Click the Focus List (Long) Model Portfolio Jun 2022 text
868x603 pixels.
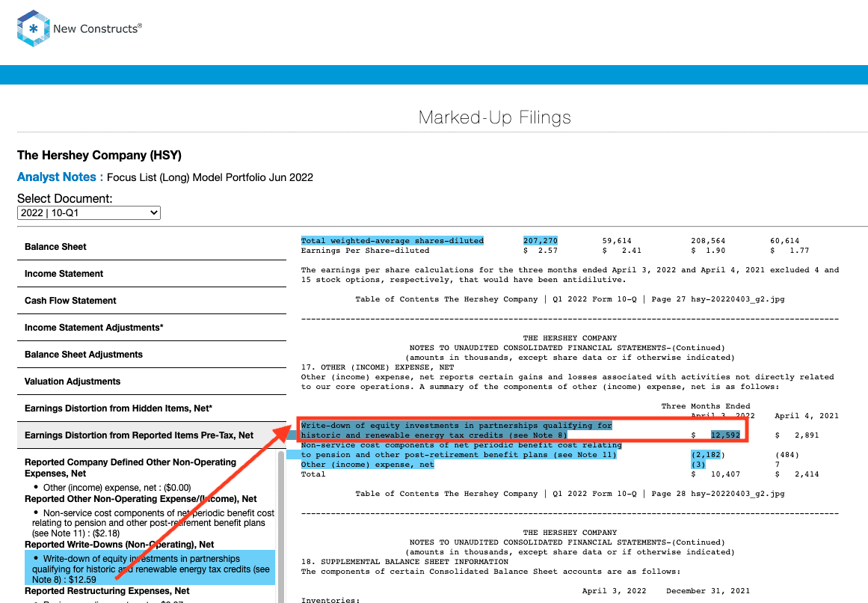click(210, 178)
